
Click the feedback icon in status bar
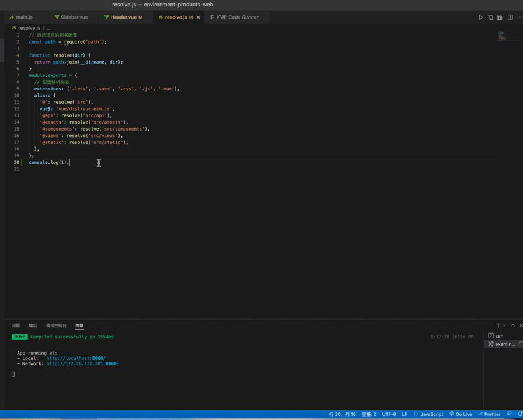pyautogui.click(x=510, y=414)
